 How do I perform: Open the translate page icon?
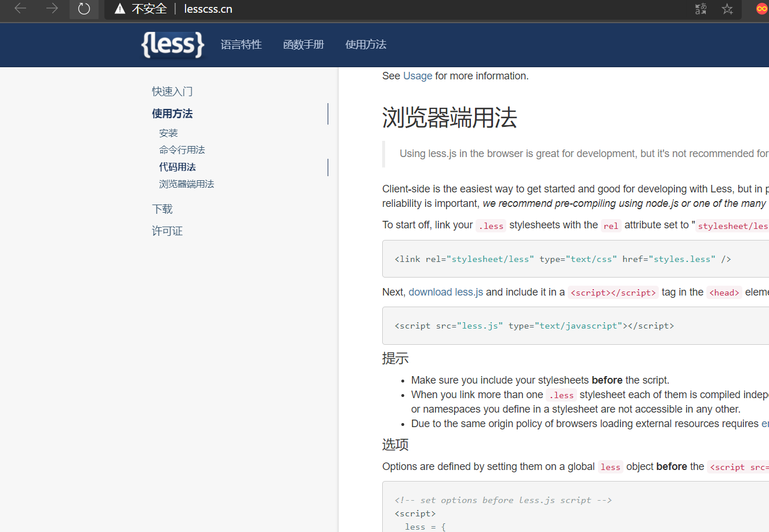[701, 9]
